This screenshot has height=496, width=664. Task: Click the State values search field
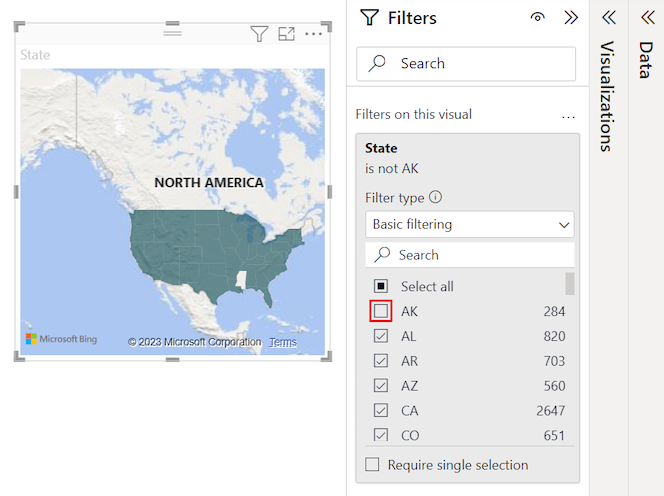(469, 255)
